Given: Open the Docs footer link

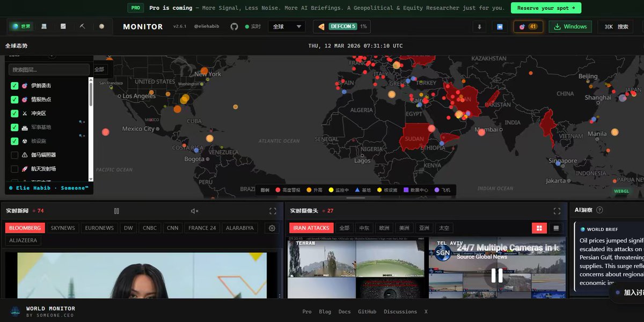Looking at the screenshot, I should 345,311.
